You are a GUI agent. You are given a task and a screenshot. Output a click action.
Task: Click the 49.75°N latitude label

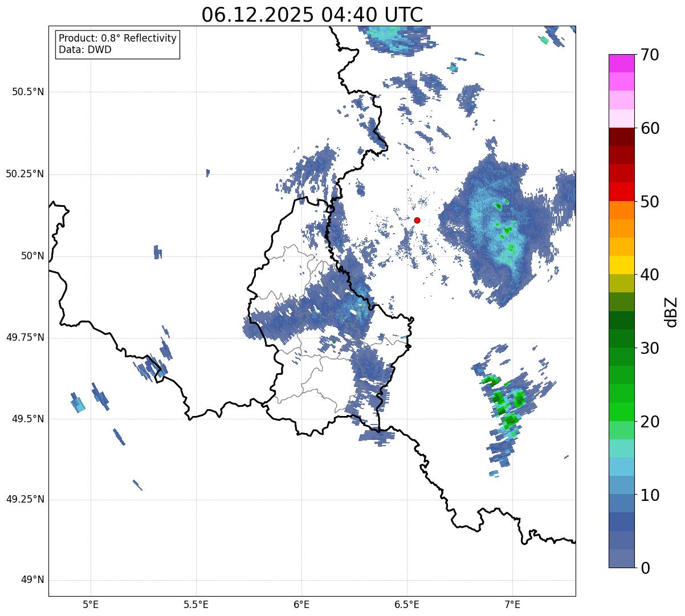[25, 337]
